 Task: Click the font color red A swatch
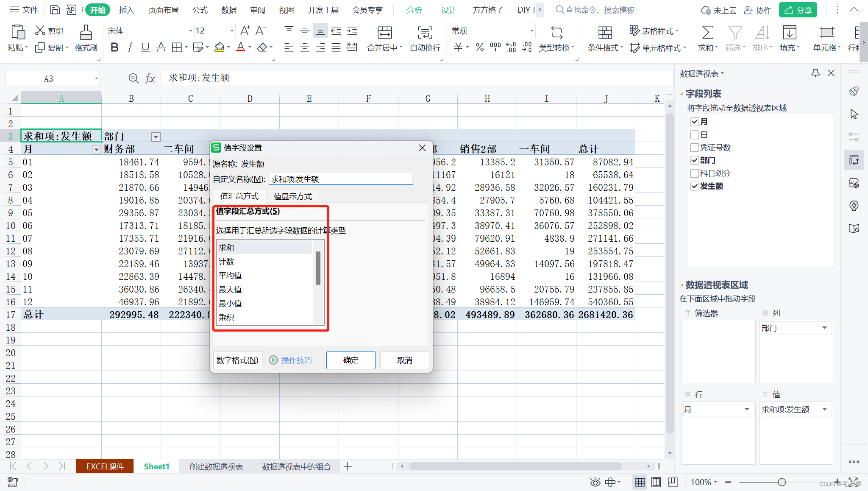click(240, 47)
